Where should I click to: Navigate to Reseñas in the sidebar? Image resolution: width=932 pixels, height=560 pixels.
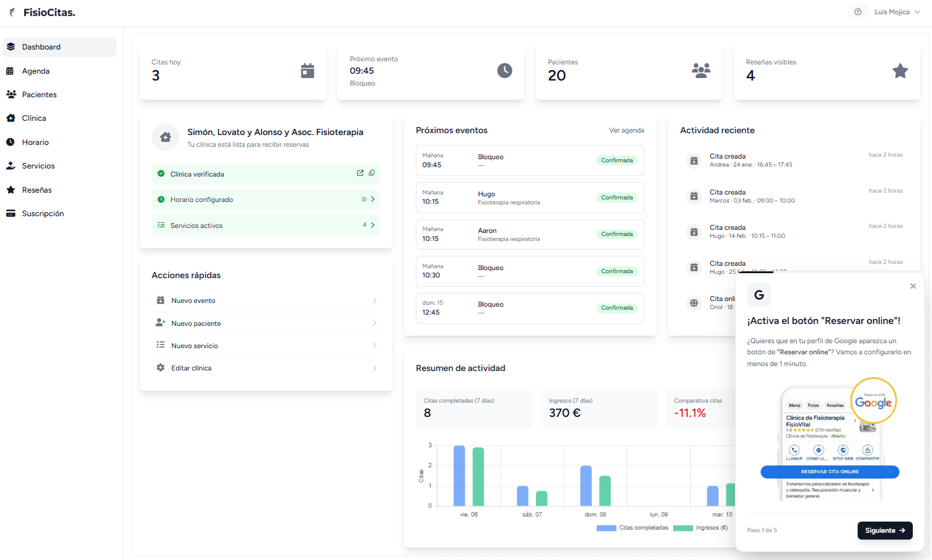(x=37, y=190)
